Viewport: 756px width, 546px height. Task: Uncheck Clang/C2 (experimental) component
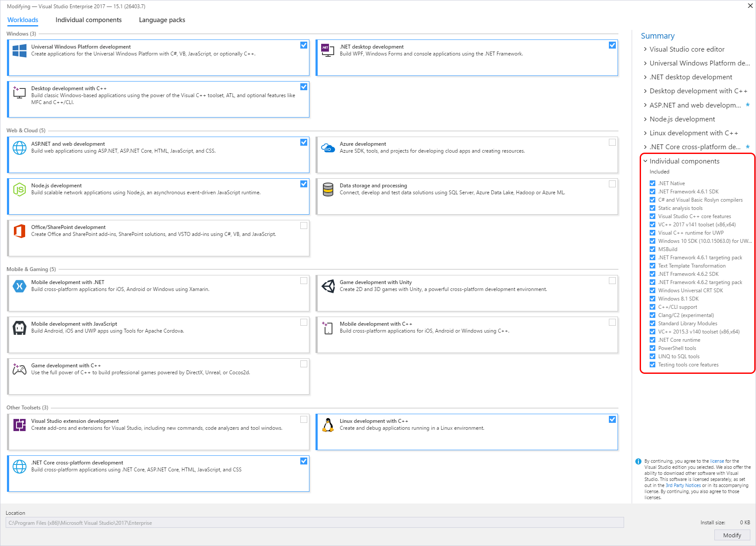(x=652, y=315)
